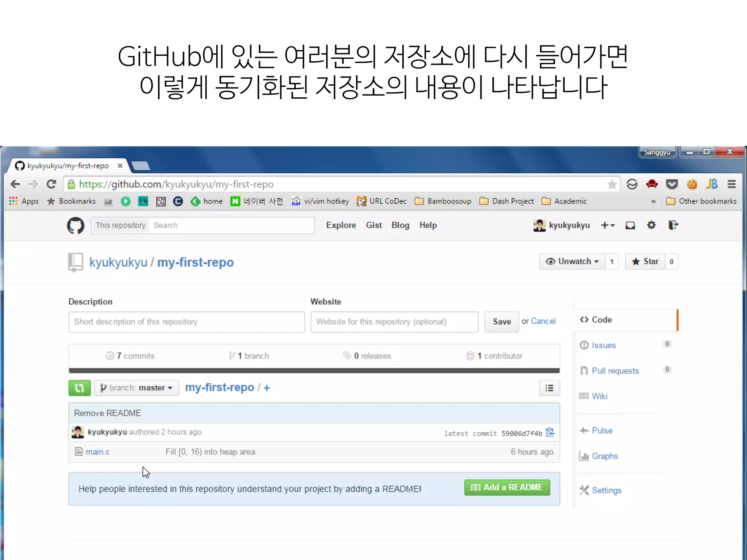
Task: Star the repository
Action: point(645,261)
